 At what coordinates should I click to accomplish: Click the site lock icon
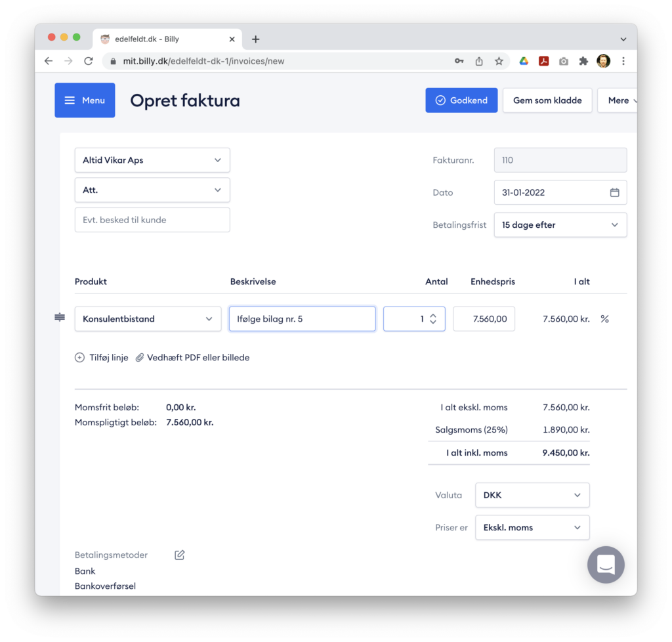(113, 61)
